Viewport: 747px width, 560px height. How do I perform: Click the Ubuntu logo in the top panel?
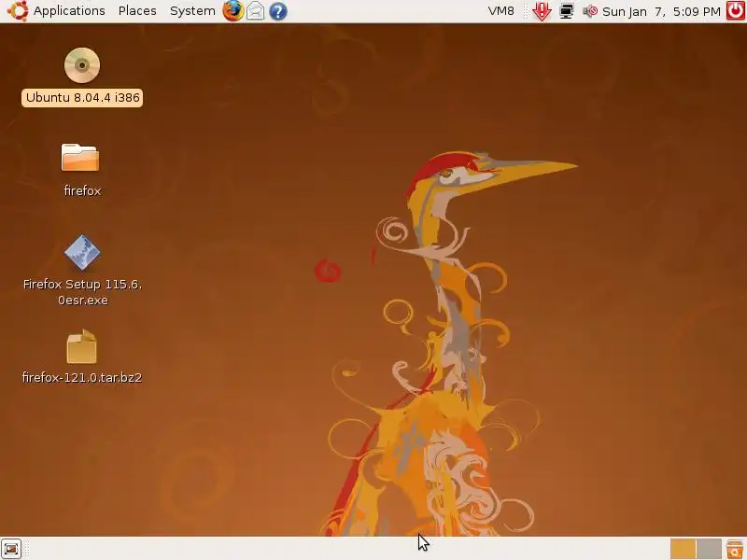click(x=18, y=10)
